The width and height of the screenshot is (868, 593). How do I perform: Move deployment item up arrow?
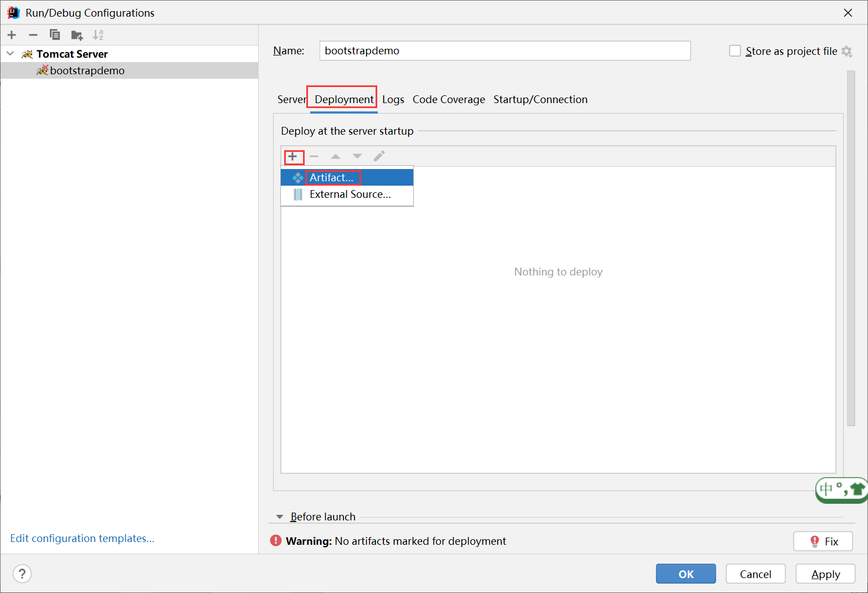[x=336, y=156]
